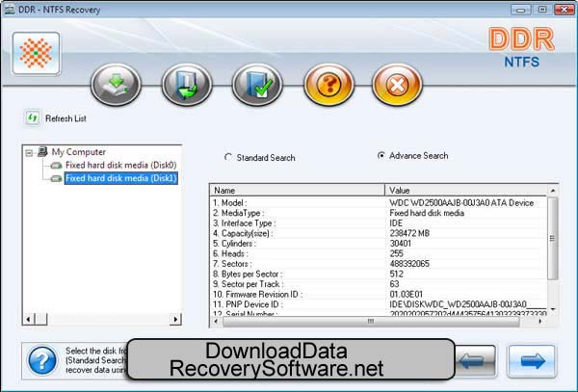Click the '01.03E01' firmware value
Screen dimensions: 578x392
[407, 295]
